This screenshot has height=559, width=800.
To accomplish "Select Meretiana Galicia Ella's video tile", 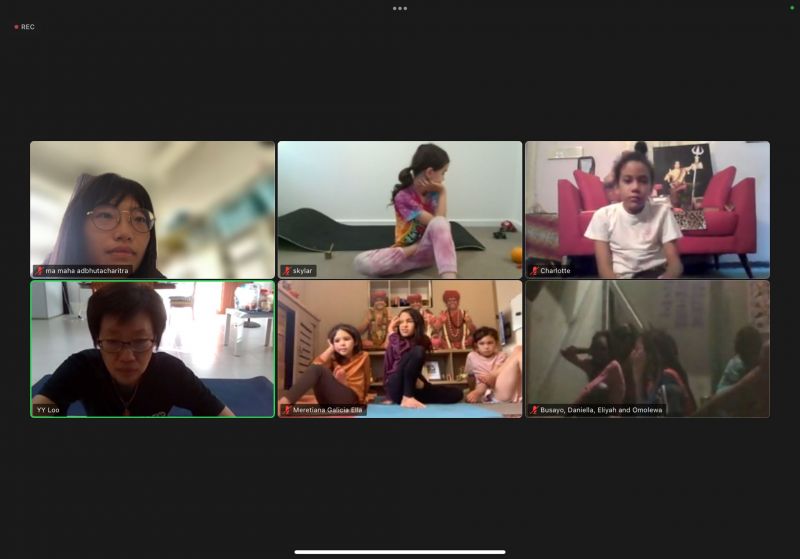I will tap(399, 349).
